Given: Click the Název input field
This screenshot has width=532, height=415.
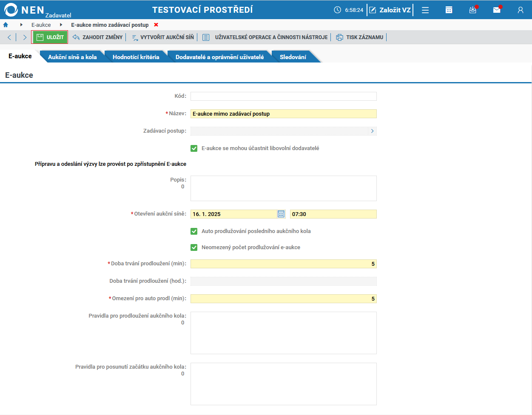Looking at the screenshot, I should click(284, 114).
